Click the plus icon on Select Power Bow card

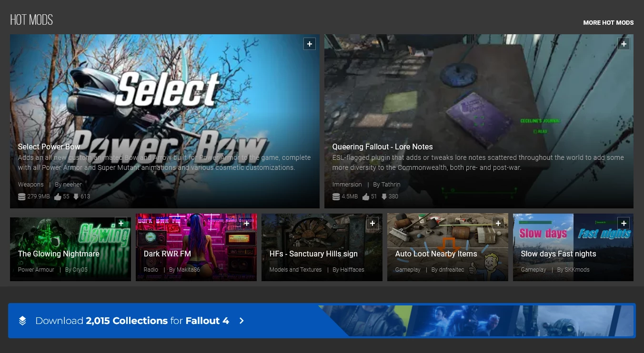coord(310,44)
